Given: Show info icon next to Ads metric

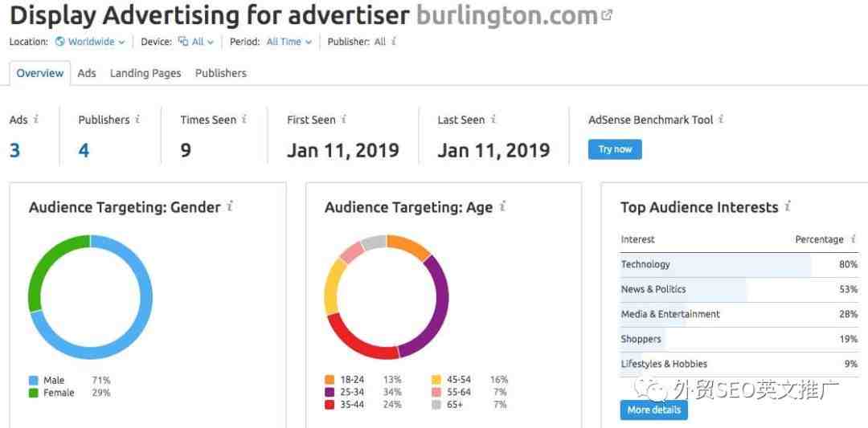Looking at the screenshot, I should 36,119.
